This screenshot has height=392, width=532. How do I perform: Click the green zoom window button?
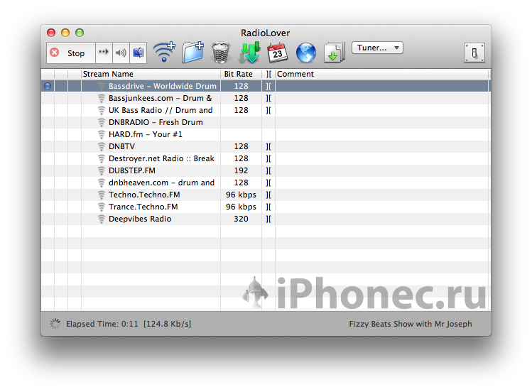[80, 33]
